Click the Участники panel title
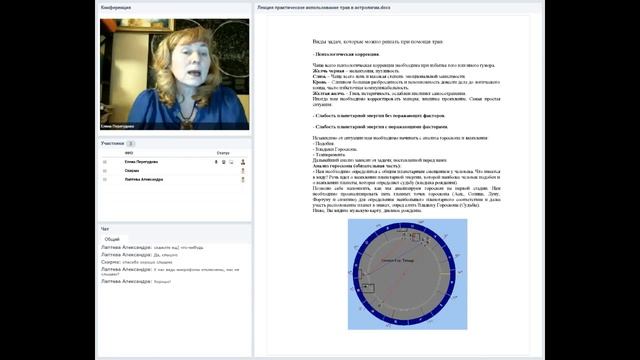Viewport: 640px width, 360px height. (x=112, y=144)
